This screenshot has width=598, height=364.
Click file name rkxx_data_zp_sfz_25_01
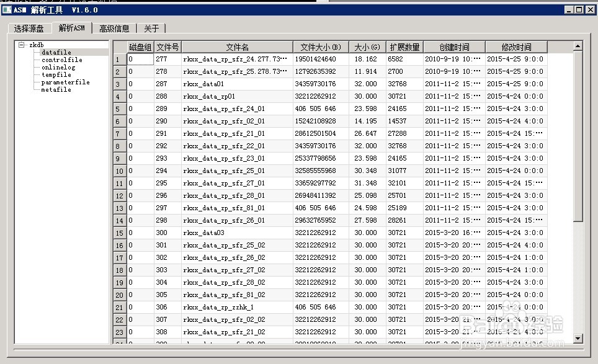224,171
